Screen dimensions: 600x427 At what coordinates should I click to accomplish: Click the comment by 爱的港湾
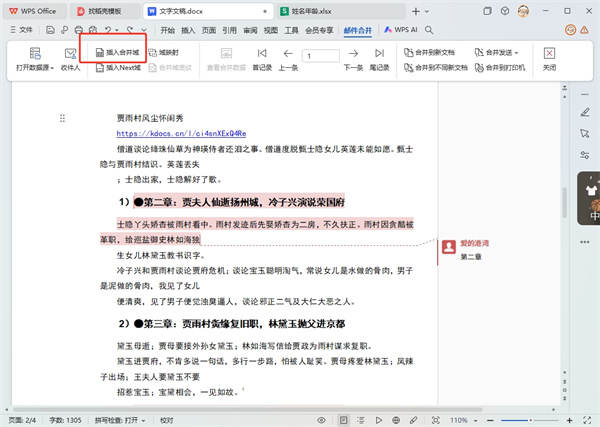pos(466,250)
